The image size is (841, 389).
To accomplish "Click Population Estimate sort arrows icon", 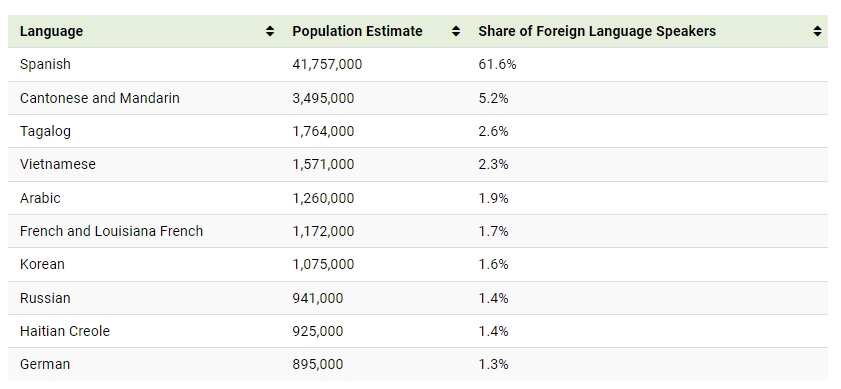I will click(455, 31).
